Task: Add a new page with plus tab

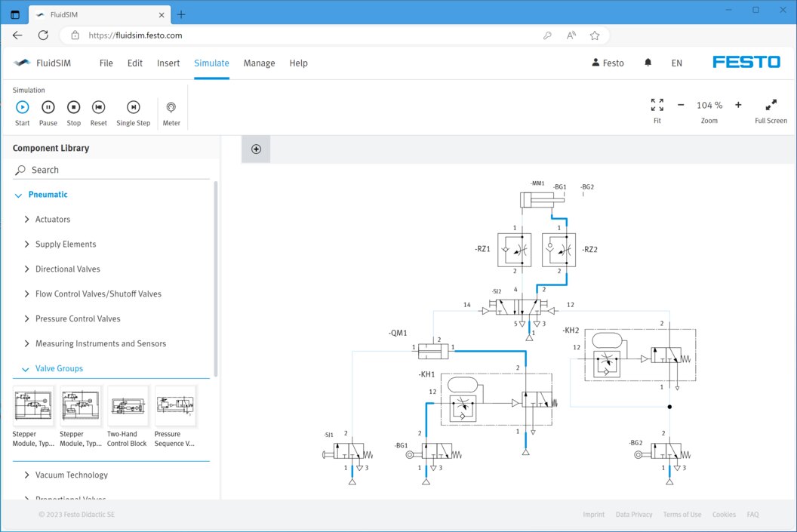Action: 256,149
